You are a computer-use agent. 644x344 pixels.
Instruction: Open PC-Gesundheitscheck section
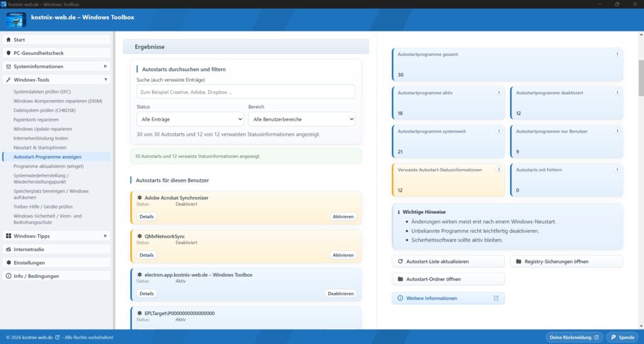(x=56, y=53)
